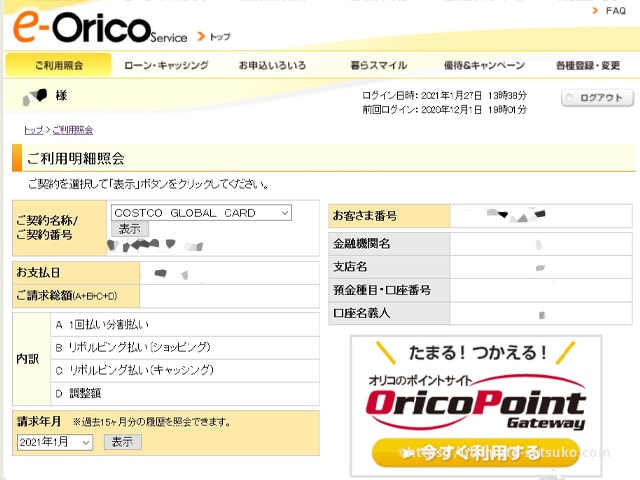Click the ご利用明細照会 heading
640x480 pixels.
[76, 158]
